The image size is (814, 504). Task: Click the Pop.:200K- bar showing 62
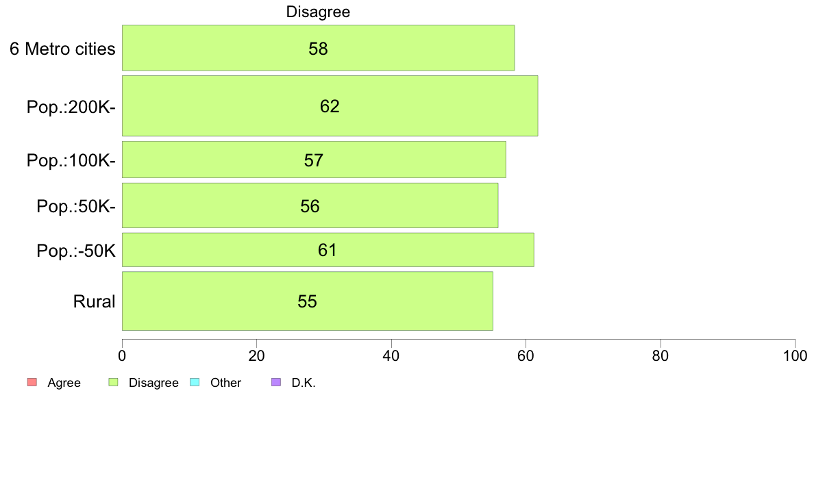click(x=330, y=106)
